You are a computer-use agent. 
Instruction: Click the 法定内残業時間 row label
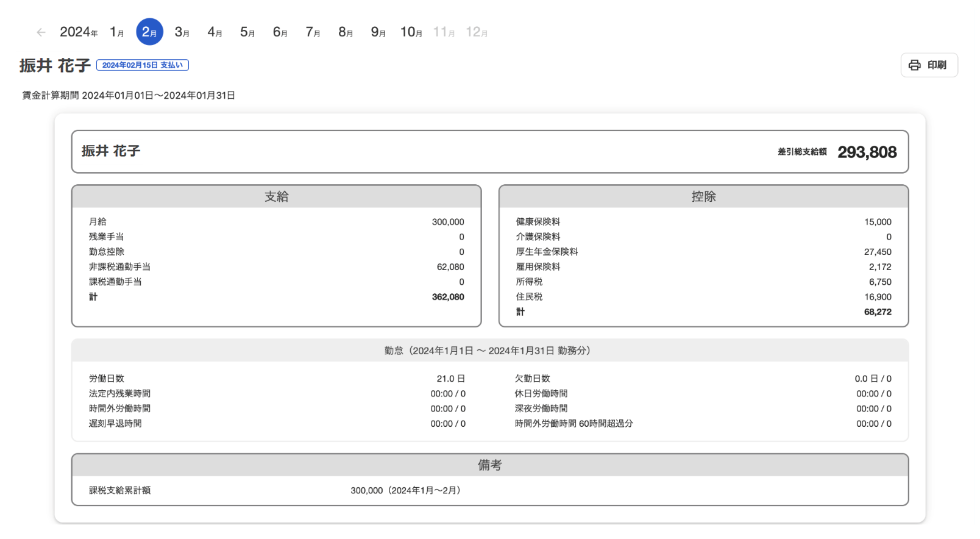tap(119, 394)
